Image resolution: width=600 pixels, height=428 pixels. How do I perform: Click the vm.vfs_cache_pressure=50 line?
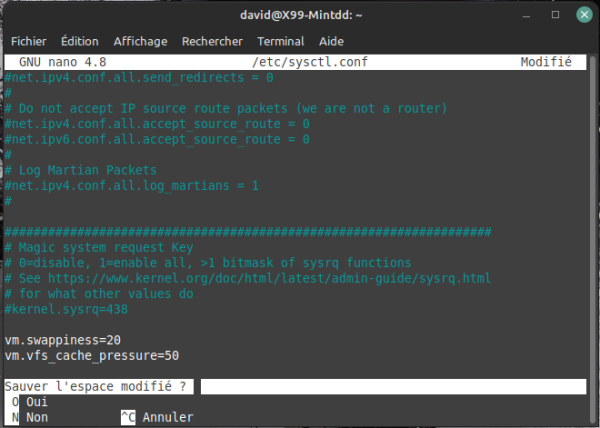coord(92,355)
